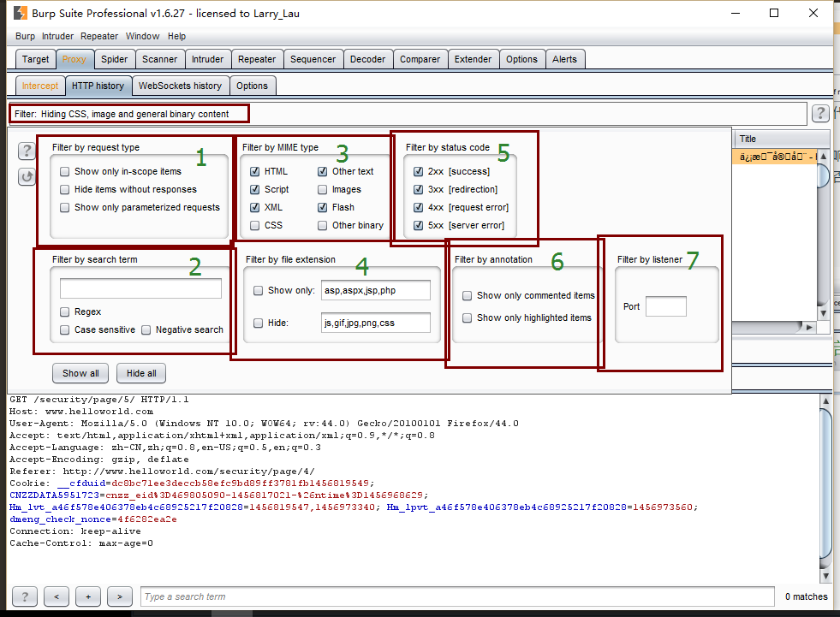Switch to the Extender tab
This screenshot has width=840, height=617.
473,59
